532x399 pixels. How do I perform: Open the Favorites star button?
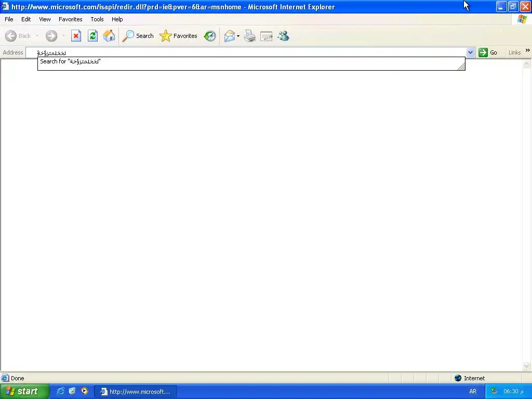(x=179, y=36)
